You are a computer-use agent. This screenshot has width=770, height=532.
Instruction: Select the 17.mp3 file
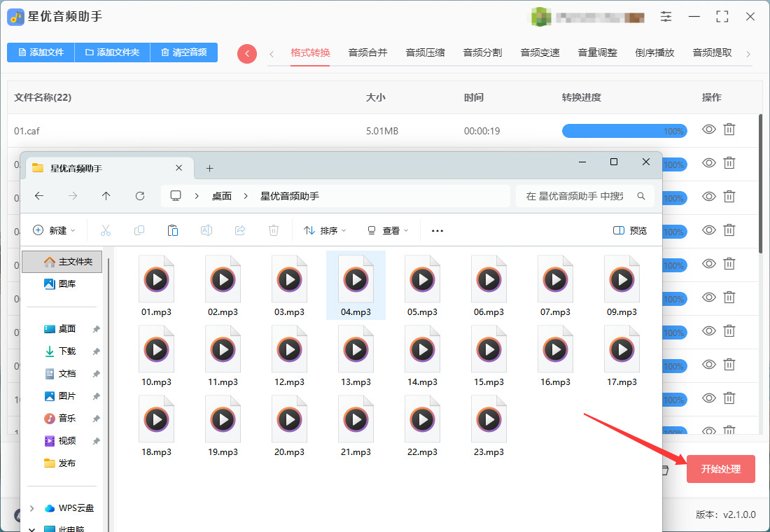(x=622, y=356)
